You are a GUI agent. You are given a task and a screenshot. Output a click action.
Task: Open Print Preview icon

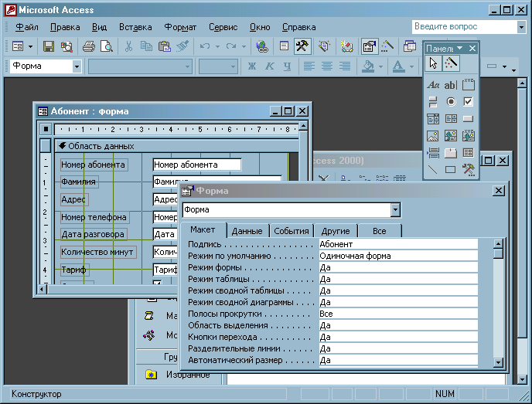[107, 46]
